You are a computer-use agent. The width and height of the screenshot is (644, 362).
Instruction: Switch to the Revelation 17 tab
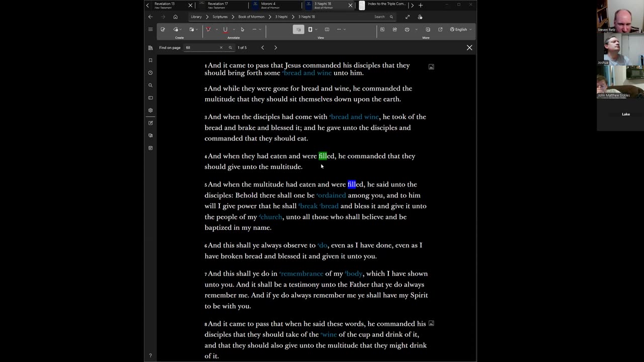point(218,6)
